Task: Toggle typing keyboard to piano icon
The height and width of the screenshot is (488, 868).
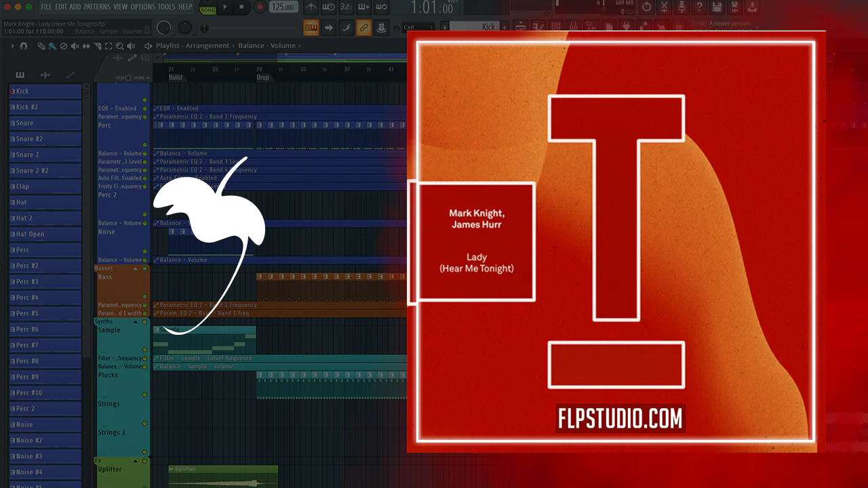Action: [311, 28]
